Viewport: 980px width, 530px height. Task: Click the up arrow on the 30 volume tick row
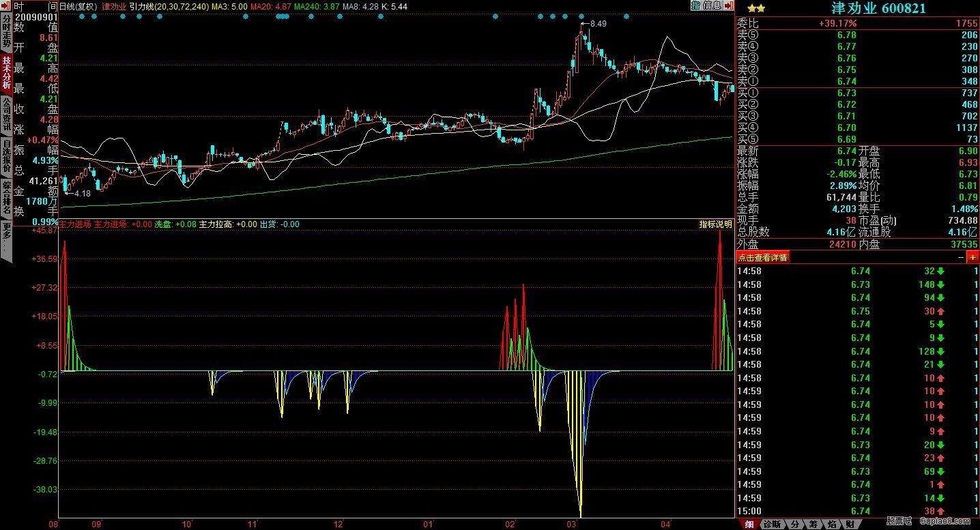(940, 311)
